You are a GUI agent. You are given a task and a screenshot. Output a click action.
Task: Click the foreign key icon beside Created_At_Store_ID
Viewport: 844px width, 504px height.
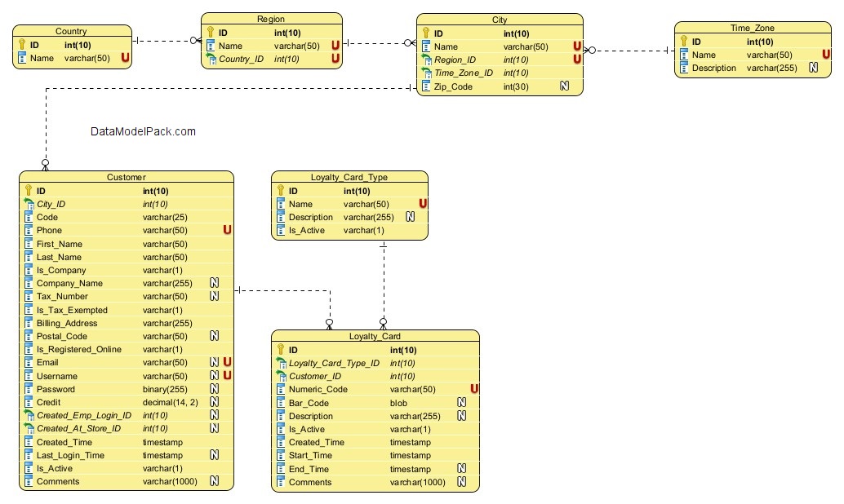tap(29, 428)
